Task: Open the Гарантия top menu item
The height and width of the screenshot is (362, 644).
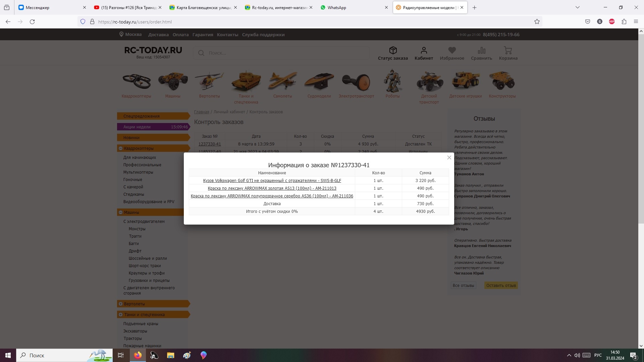Action: (203, 35)
